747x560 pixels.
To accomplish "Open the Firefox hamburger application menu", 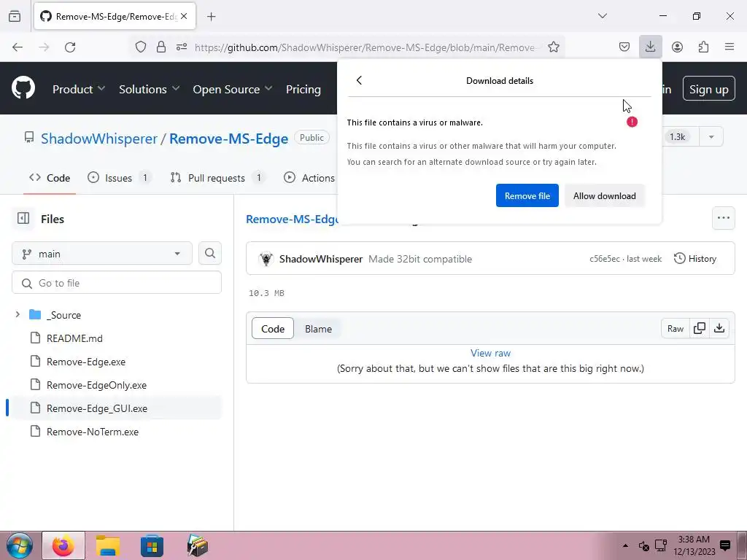I will click(x=729, y=47).
